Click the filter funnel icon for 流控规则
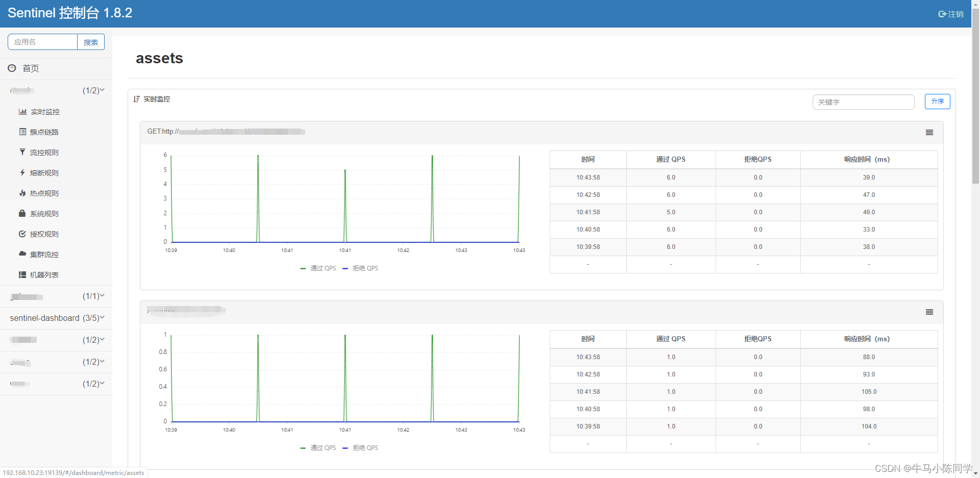 click(22, 152)
